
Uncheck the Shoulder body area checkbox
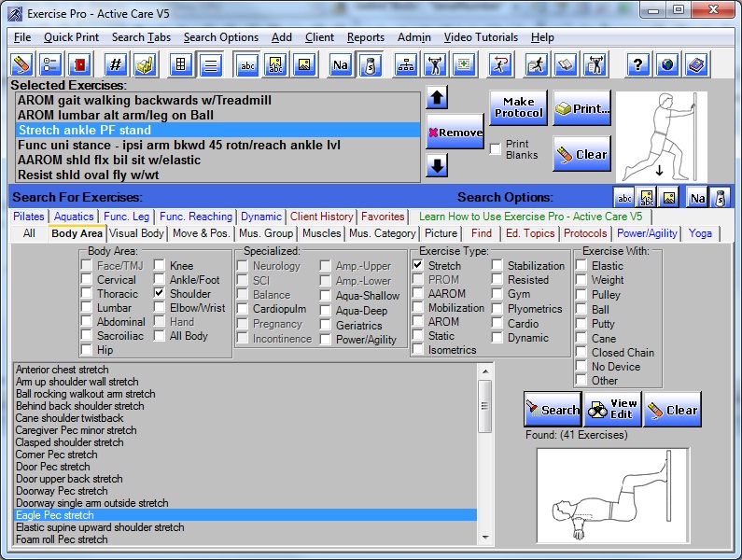click(x=160, y=293)
